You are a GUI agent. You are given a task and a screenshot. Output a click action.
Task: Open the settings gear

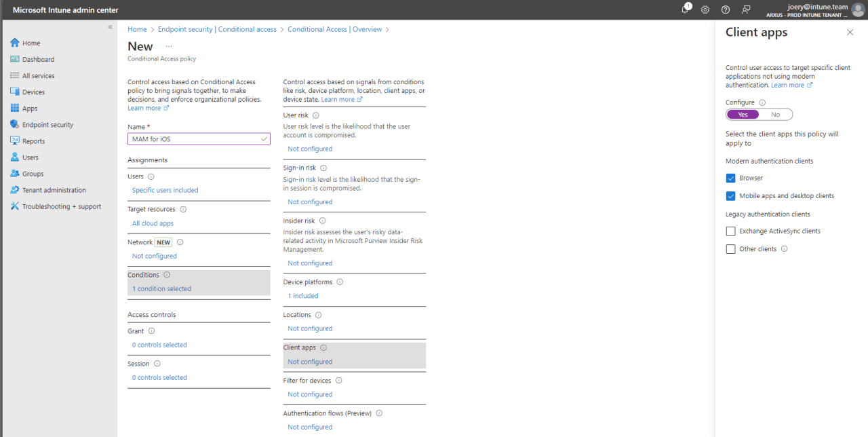click(x=705, y=9)
